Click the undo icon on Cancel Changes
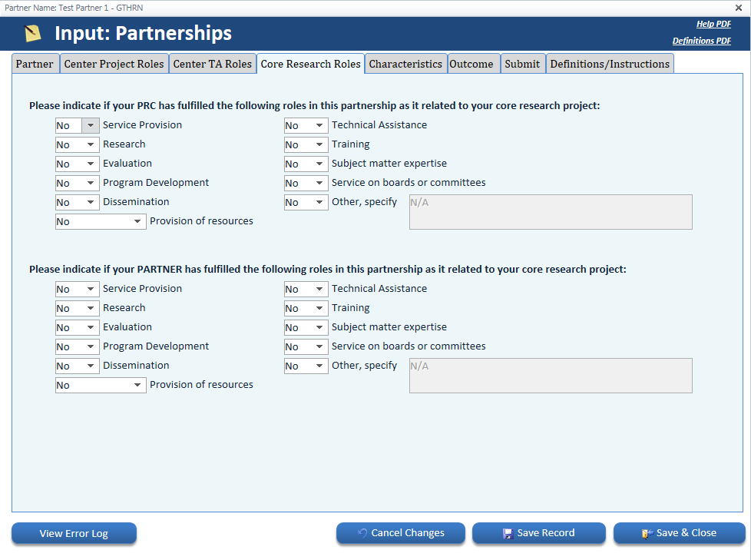 click(x=362, y=533)
